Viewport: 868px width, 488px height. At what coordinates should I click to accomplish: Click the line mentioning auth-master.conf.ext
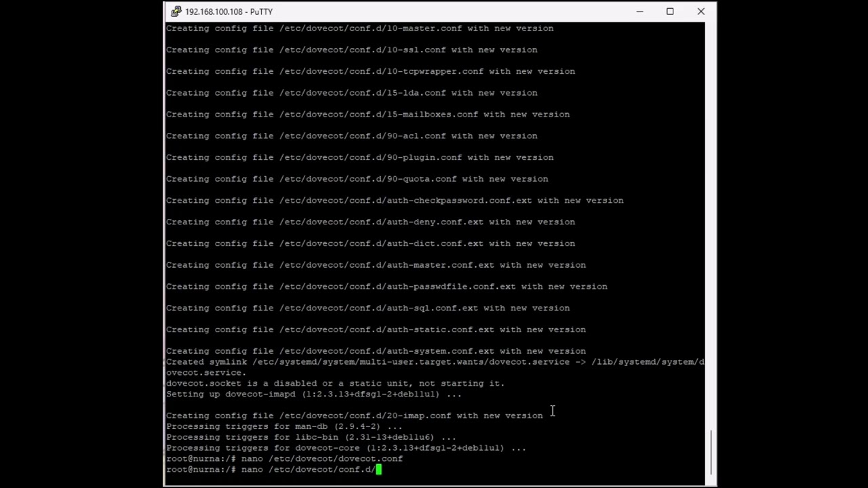[376, 265]
